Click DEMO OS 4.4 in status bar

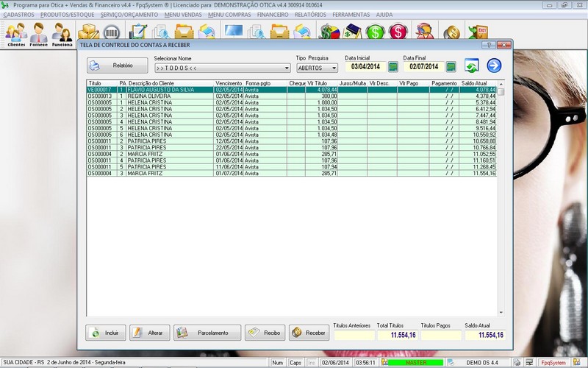(x=482, y=363)
